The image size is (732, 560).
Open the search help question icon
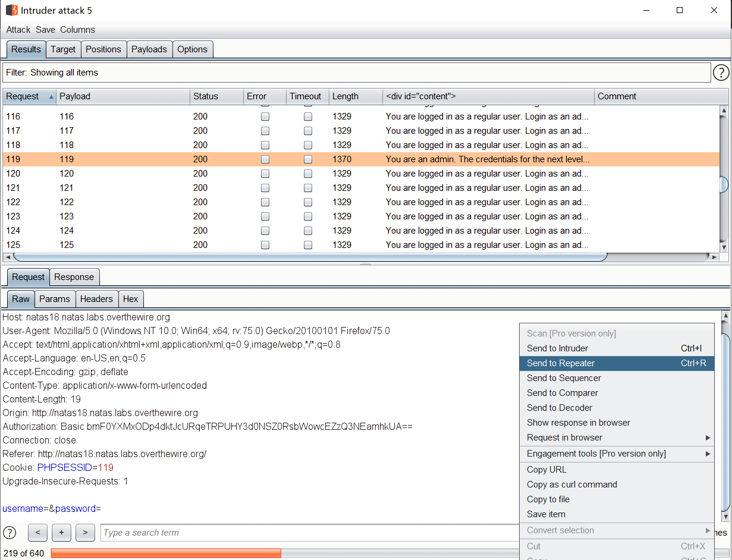[x=10, y=532]
